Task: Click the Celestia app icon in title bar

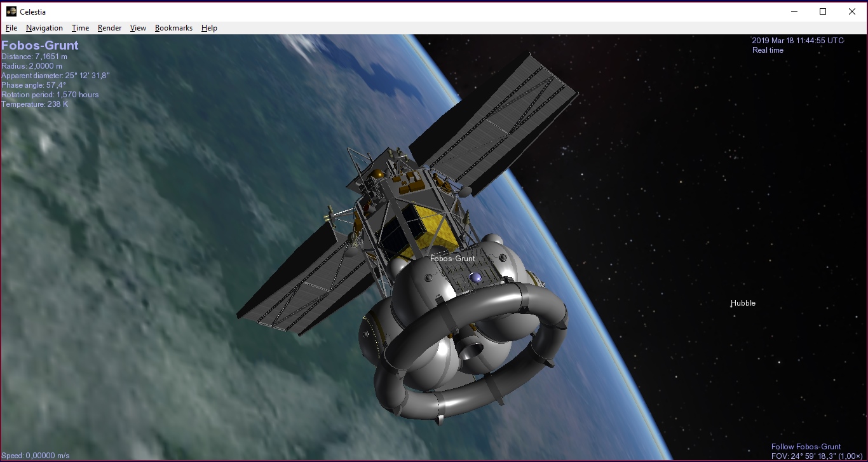Action: (x=11, y=11)
